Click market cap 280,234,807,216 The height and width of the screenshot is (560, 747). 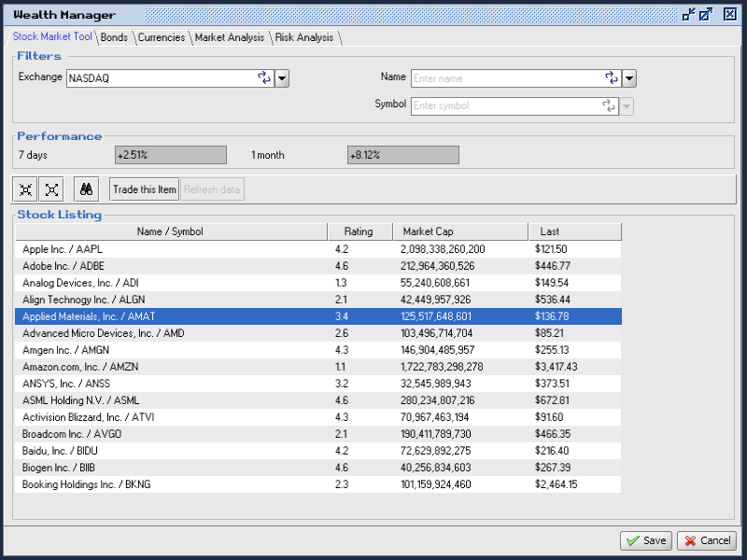pyautogui.click(x=437, y=400)
